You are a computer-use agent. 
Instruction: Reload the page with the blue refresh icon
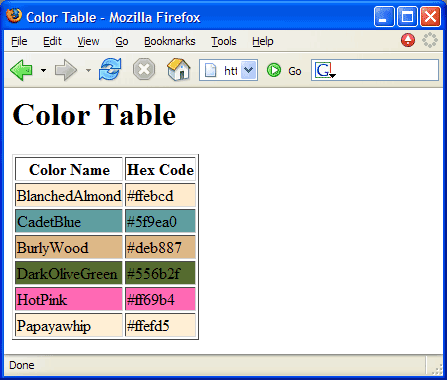pos(110,69)
